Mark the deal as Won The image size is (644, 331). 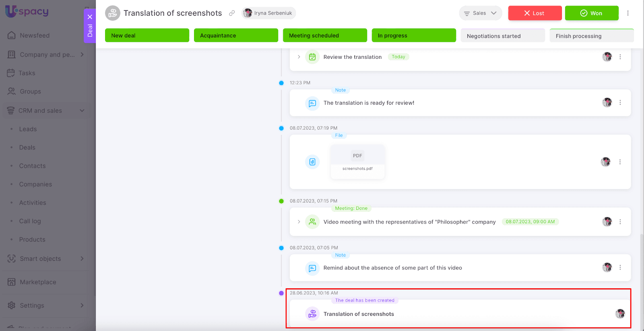[591, 13]
